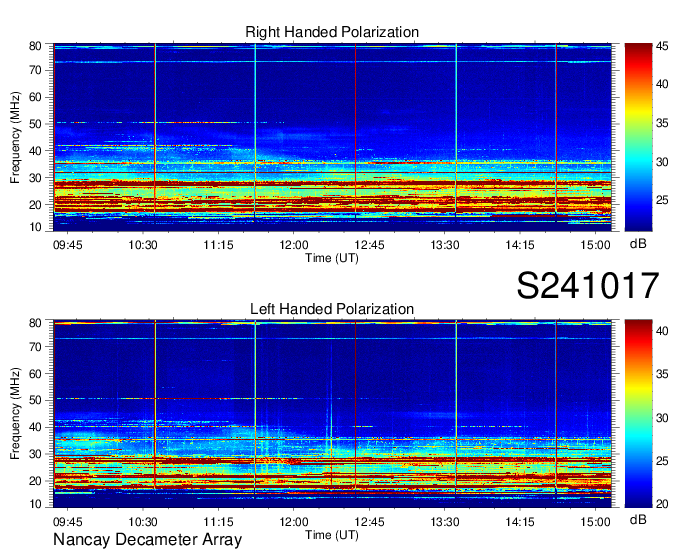680x552 pixels.
Task: Click the 20 tick on upper frequency axis
Action: pyautogui.click(x=35, y=204)
